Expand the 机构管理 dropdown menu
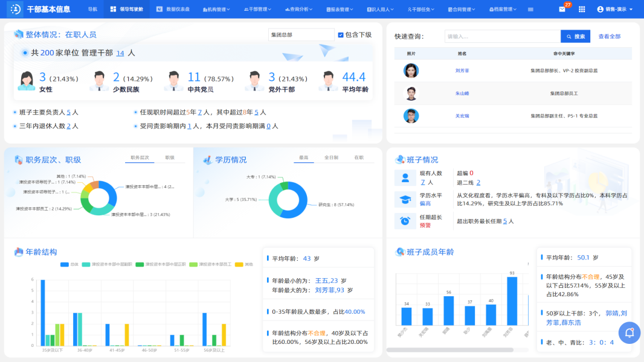Viewport: 644px width, 362px height. [x=215, y=10]
